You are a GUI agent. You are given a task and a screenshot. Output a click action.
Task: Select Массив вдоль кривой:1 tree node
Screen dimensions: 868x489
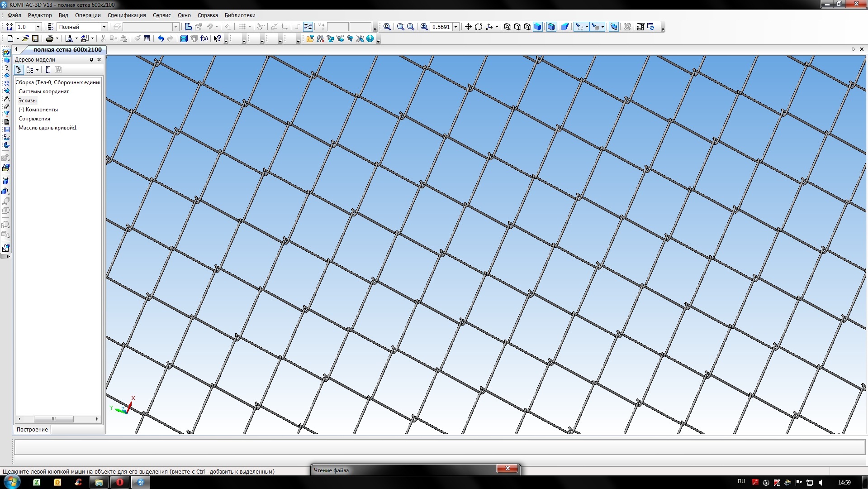(47, 128)
